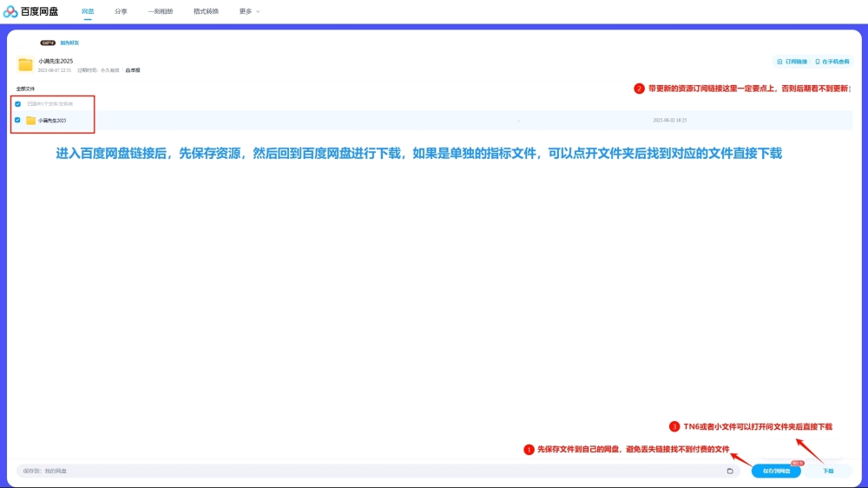The image size is (868, 488).
Task: Click the share title 小满先生2025 in header
Action: coord(56,61)
